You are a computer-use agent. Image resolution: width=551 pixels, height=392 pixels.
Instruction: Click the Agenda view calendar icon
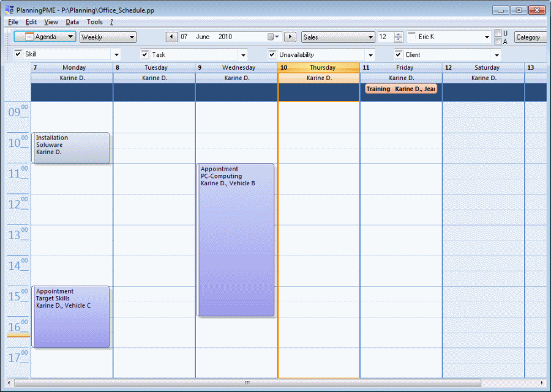pyautogui.click(x=29, y=37)
